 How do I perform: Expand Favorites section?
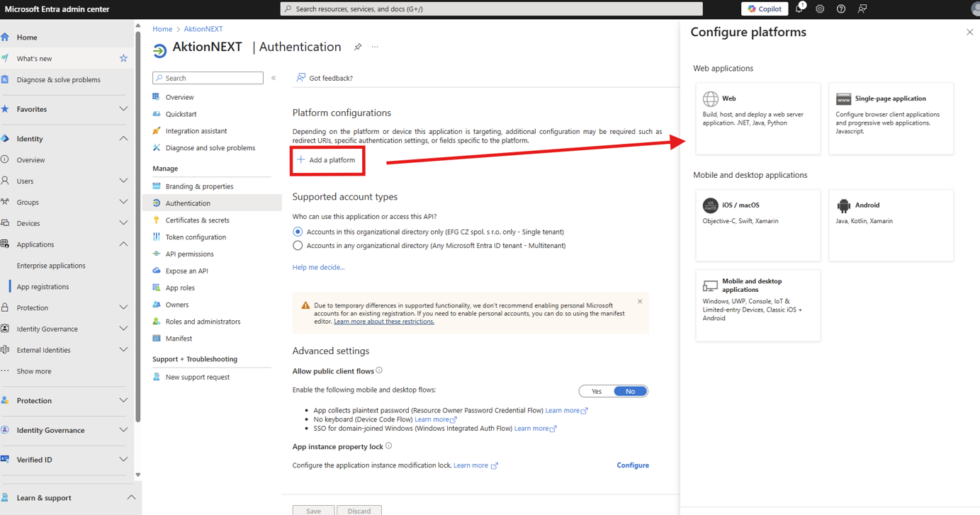tap(123, 109)
